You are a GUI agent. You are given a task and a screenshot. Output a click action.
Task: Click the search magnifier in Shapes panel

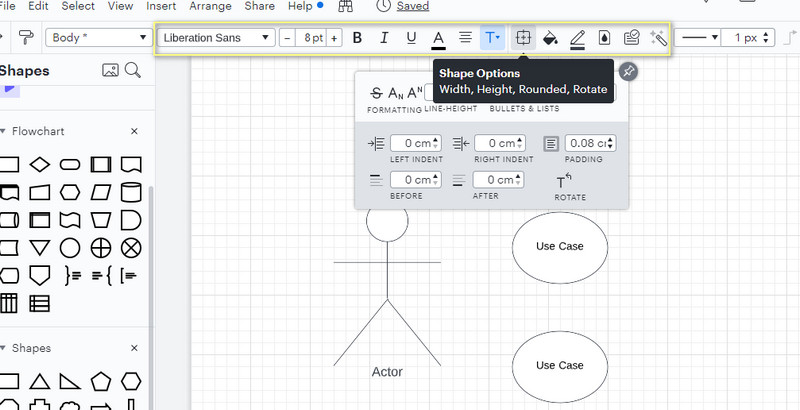pyautogui.click(x=133, y=70)
